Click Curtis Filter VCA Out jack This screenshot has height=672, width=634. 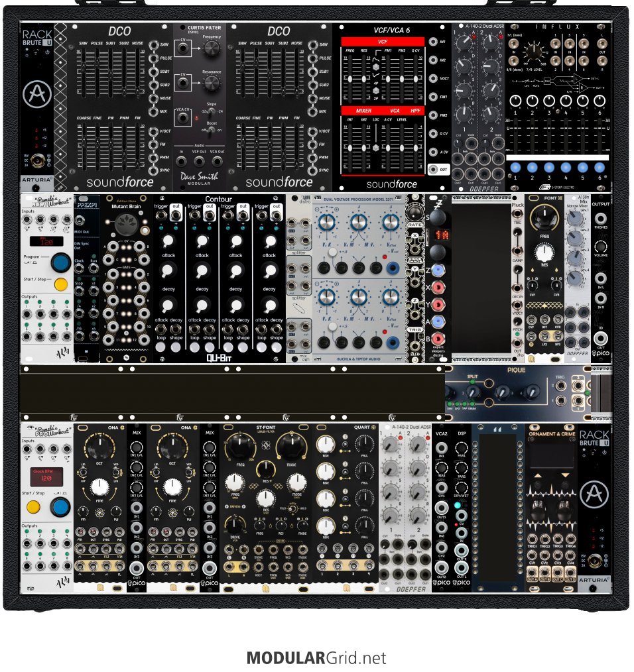click(217, 161)
